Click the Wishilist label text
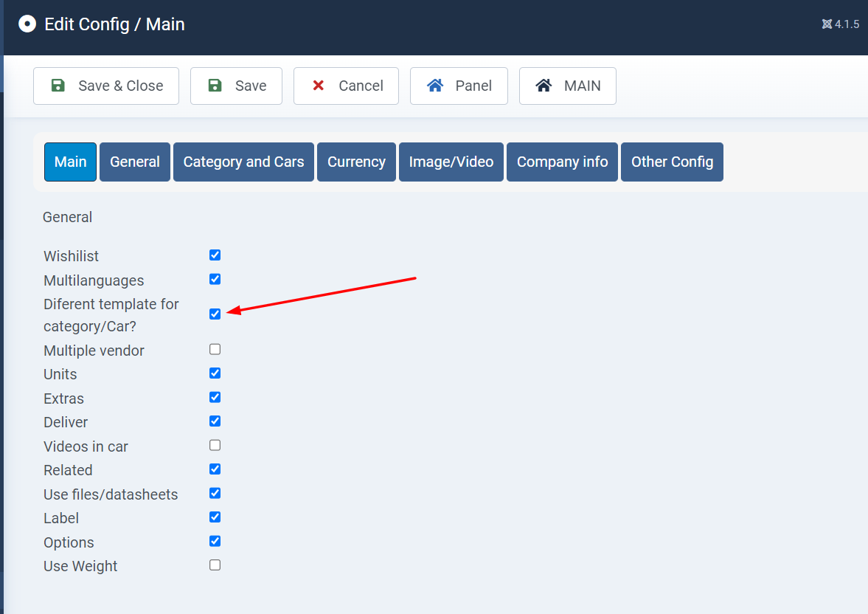The width and height of the screenshot is (868, 614). (x=71, y=256)
